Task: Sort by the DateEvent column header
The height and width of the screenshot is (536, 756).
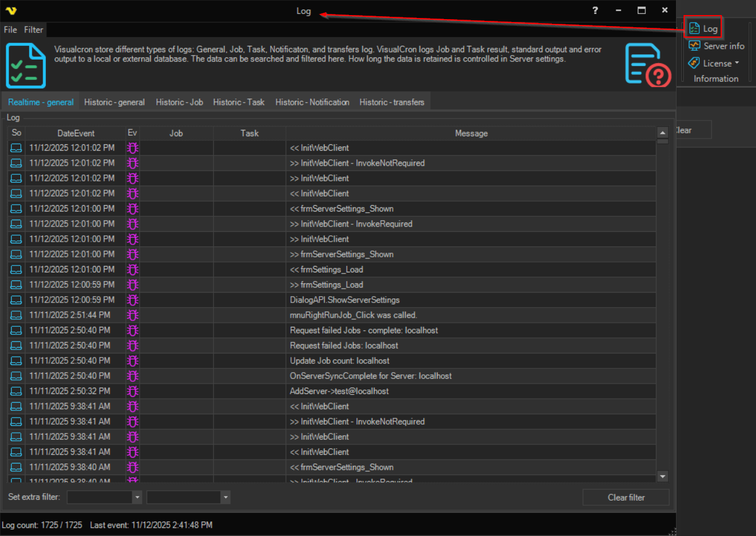Action: (76, 133)
